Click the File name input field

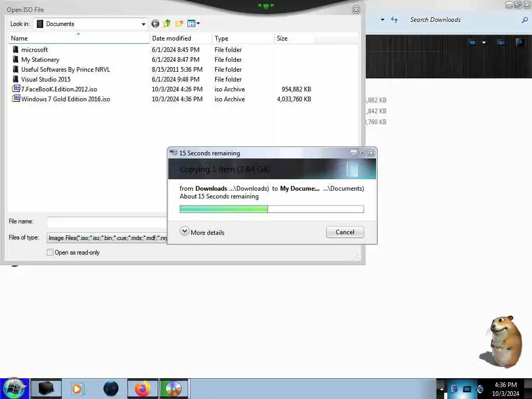click(x=107, y=222)
